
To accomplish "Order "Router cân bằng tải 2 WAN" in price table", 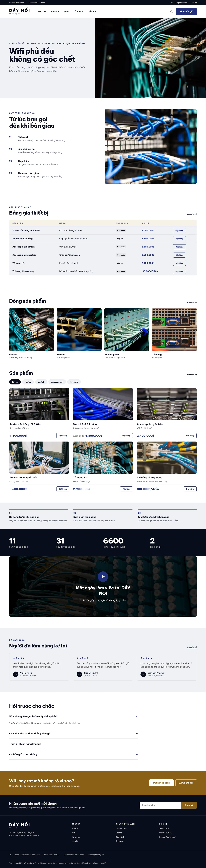I will (179, 230).
